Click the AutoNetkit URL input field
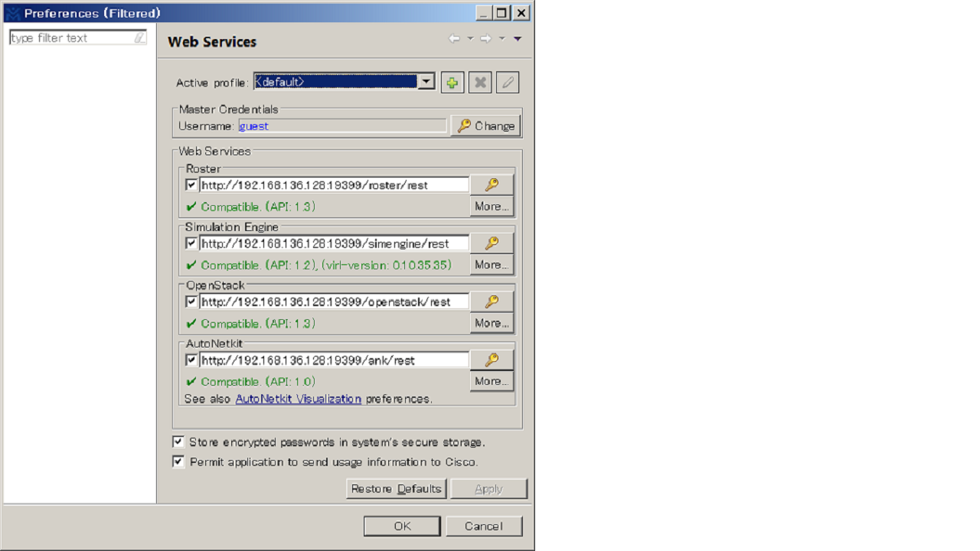The image size is (980, 551). pos(335,359)
